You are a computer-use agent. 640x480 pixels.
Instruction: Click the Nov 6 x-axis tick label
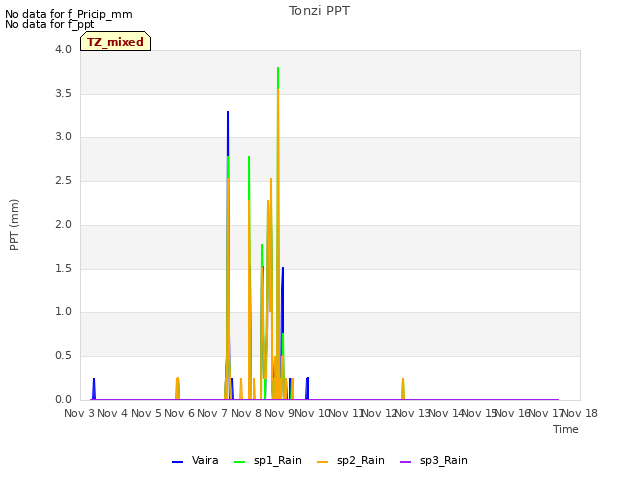pos(179,413)
